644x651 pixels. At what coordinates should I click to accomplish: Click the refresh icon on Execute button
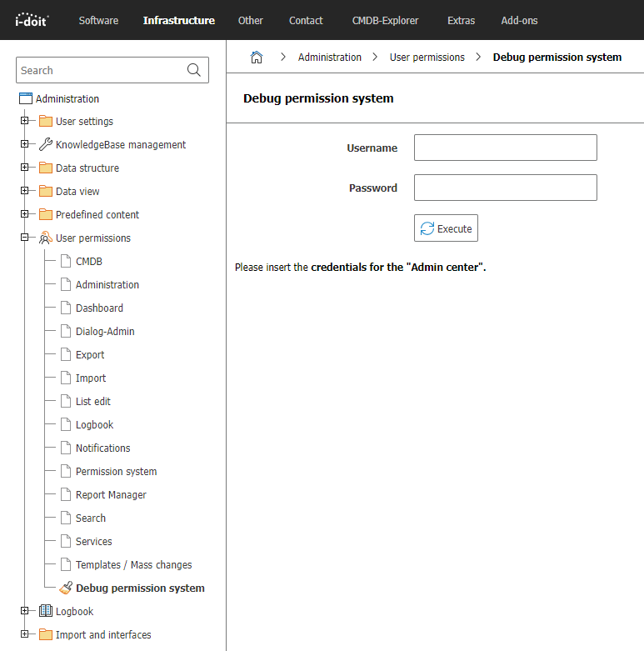[427, 228]
